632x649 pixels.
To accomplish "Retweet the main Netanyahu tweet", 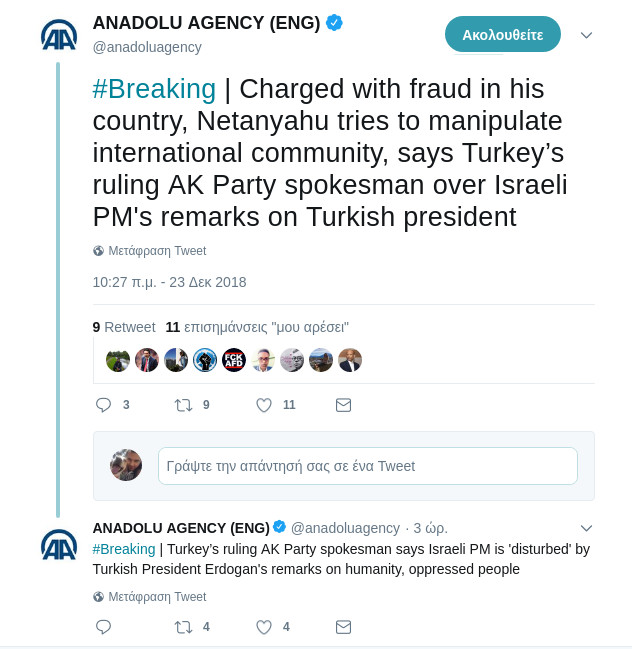I will 183,405.
